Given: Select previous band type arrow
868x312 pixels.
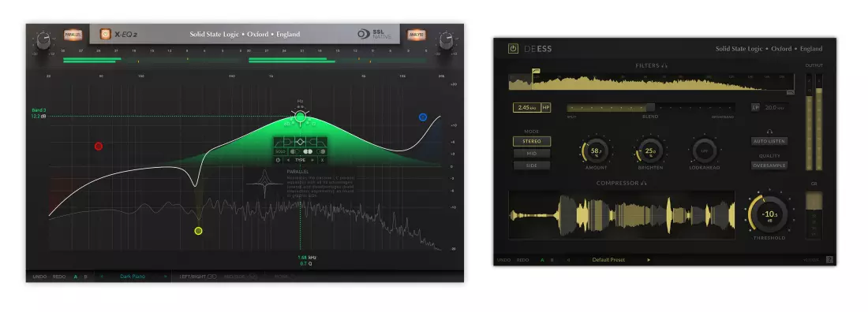Looking at the screenshot, I should pos(288,160).
